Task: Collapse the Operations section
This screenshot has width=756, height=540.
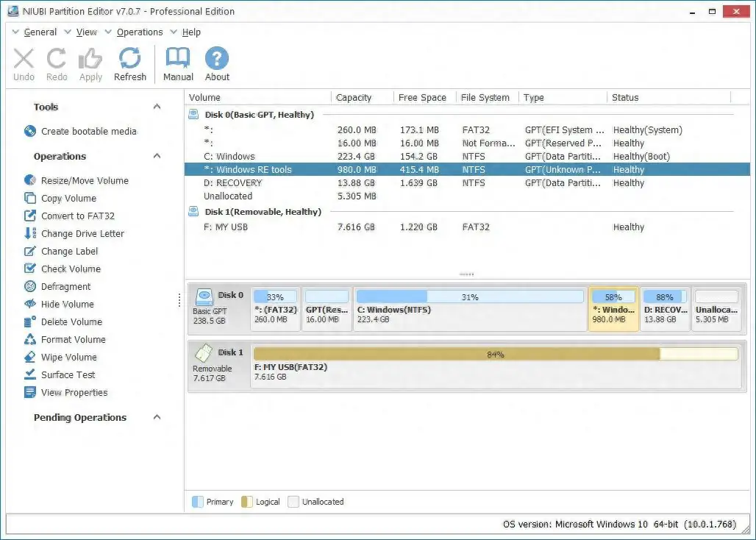Action: pyautogui.click(x=157, y=156)
